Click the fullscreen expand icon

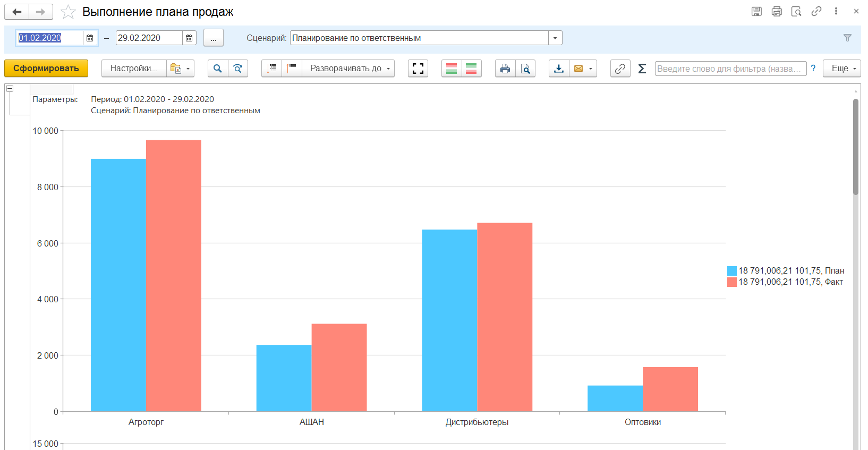point(418,69)
